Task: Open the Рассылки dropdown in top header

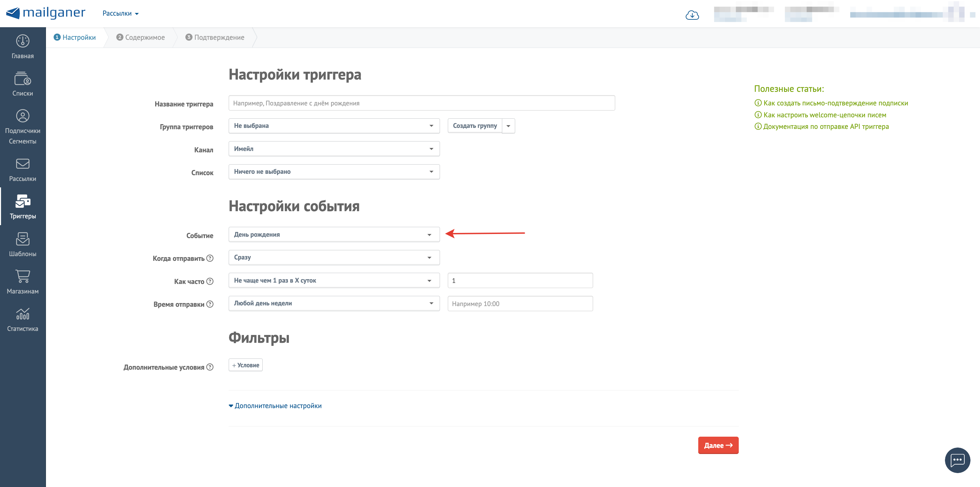Action: click(x=120, y=13)
